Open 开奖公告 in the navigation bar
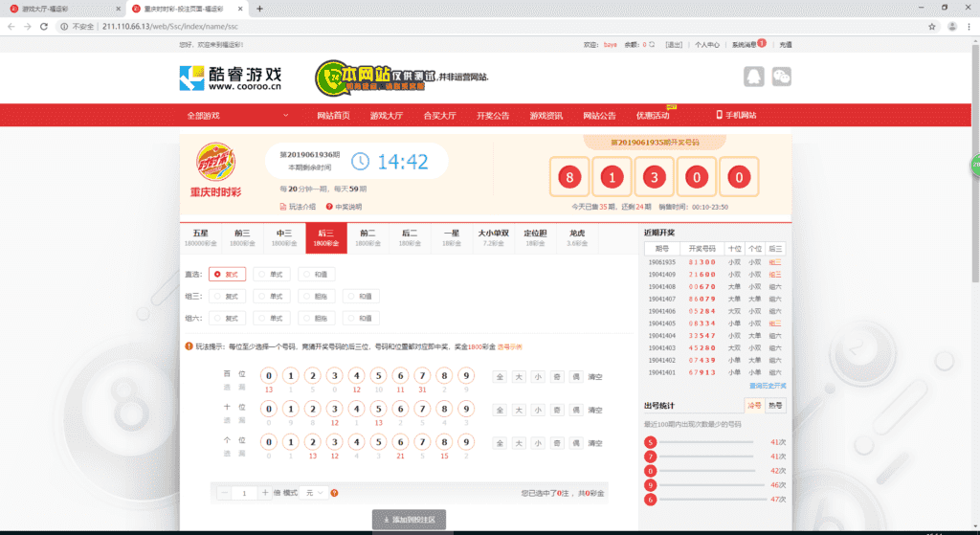This screenshot has width=980, height=535. click(493, 116)
